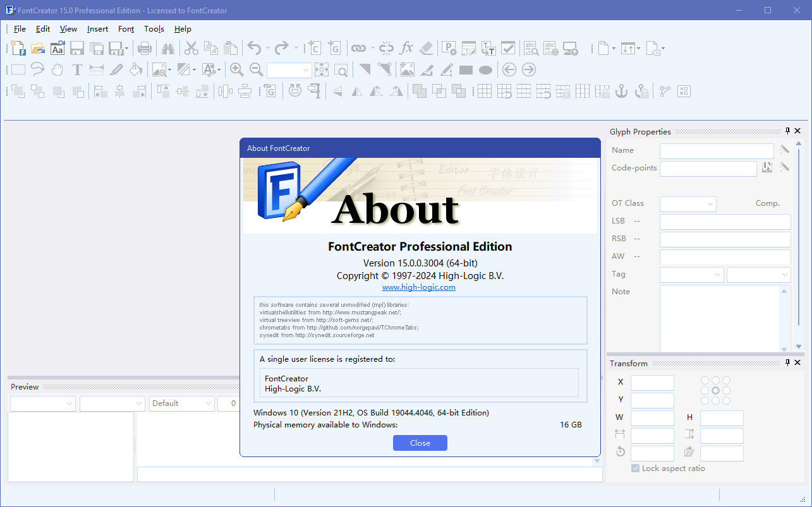Close the About FontCreator dialog
This screenshot has width=812, height=507.
420,443
